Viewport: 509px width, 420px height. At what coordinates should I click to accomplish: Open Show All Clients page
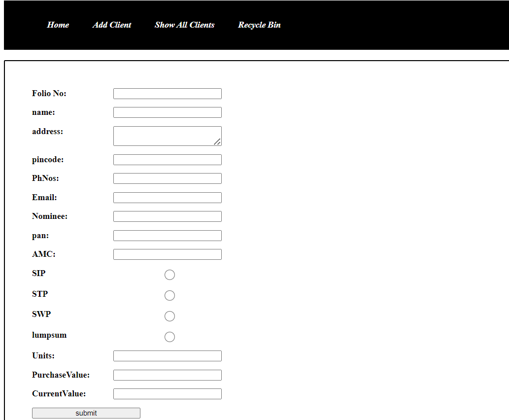[x=184, y=25]
